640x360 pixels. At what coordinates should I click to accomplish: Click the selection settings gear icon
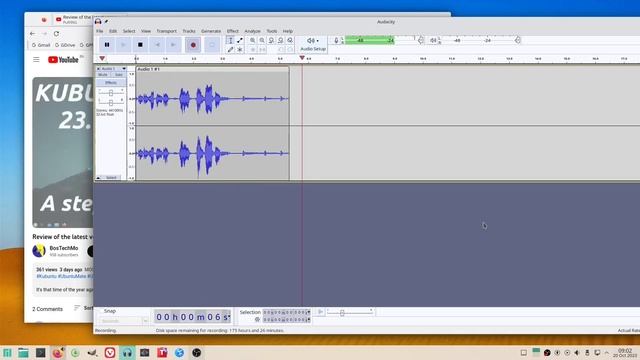click(257, 320)
